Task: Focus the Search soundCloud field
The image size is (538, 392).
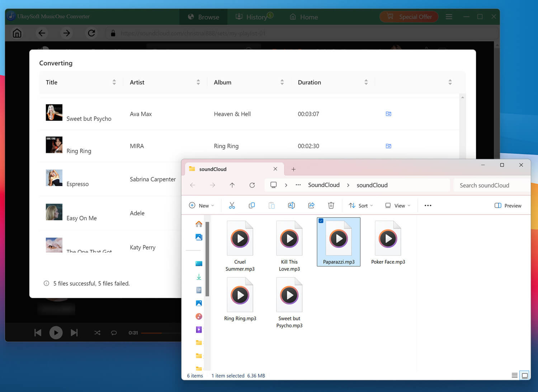Action: pyautogui.click(x=491, y=185)
